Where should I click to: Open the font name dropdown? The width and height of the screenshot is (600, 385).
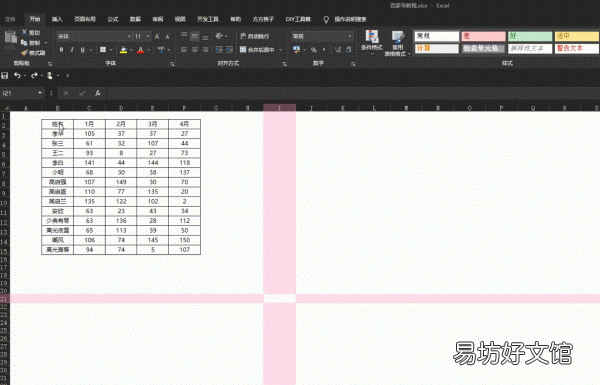(x=129, y=36)
